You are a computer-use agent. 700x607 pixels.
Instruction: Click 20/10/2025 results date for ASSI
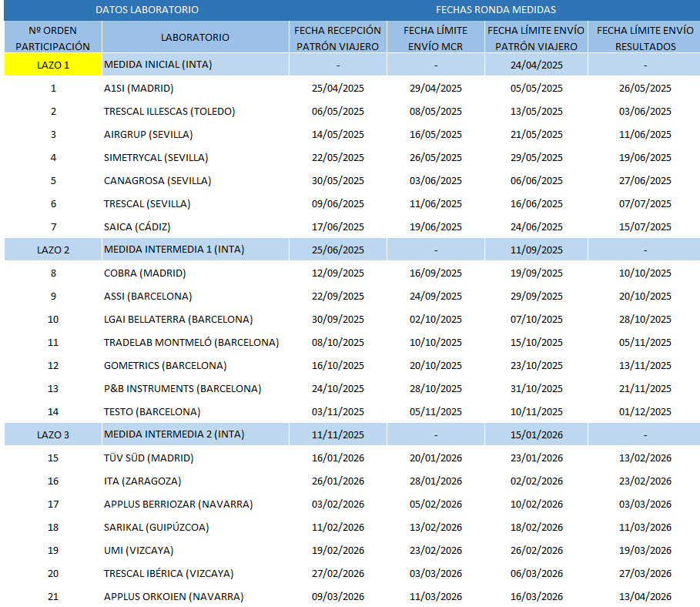(x=645, y=297)
